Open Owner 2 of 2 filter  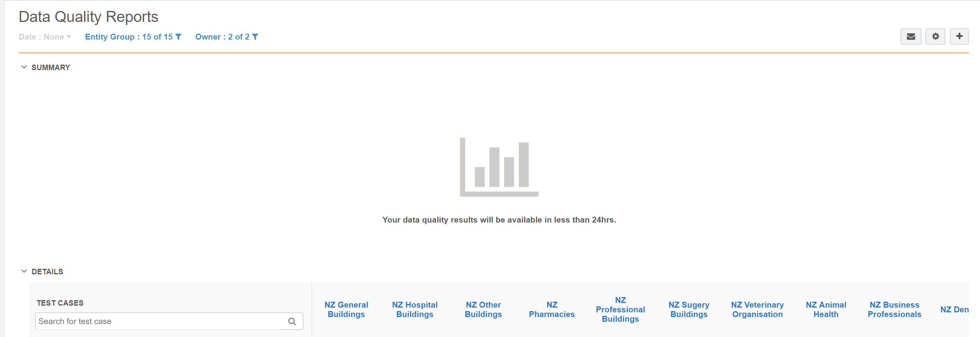tap(222, 37)
